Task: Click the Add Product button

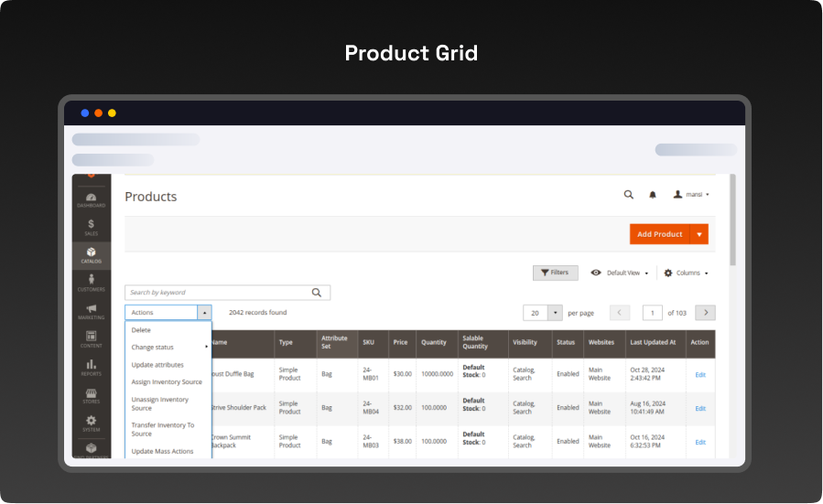Action: (659, 234)
